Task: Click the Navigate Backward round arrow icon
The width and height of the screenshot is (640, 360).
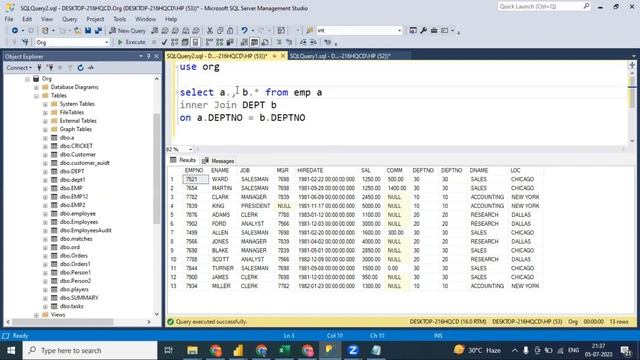Action: tap(15, 31)
